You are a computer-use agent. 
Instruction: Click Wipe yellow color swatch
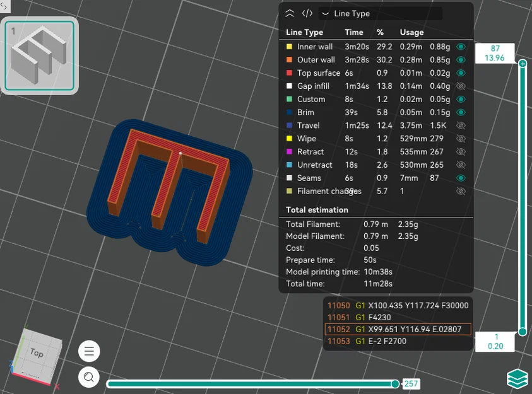point(289,139)
